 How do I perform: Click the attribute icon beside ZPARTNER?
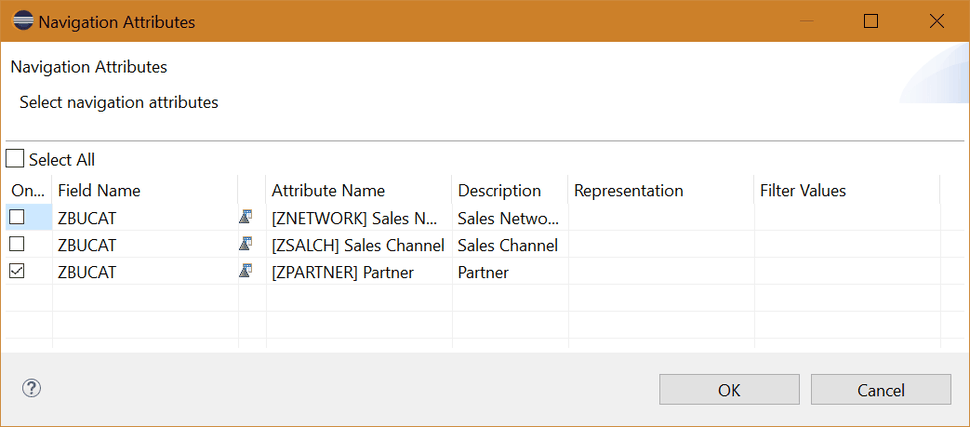click(246, 271)
